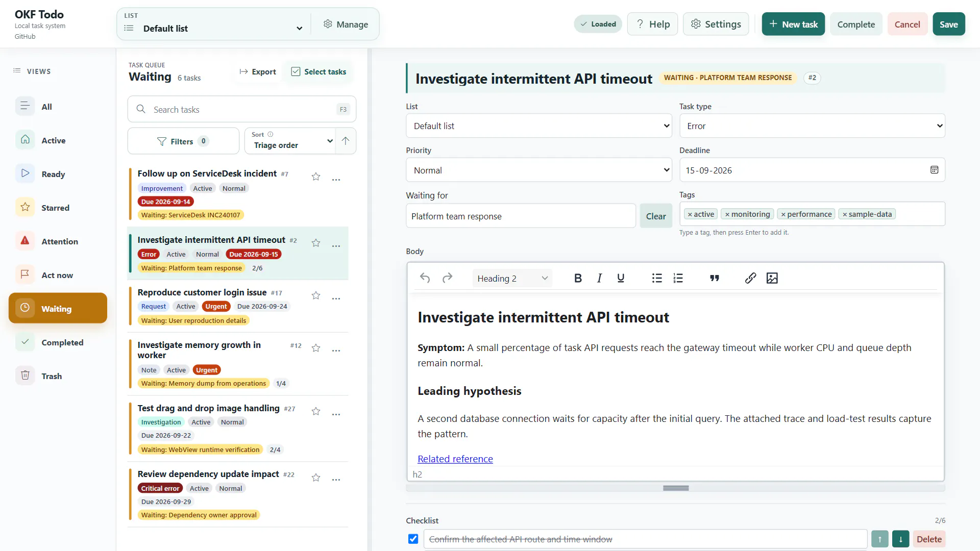The image size is (980, 551).
Task: Toggle underline formatting in body editor
Action: pyautogui.click(x=621, y=278)
